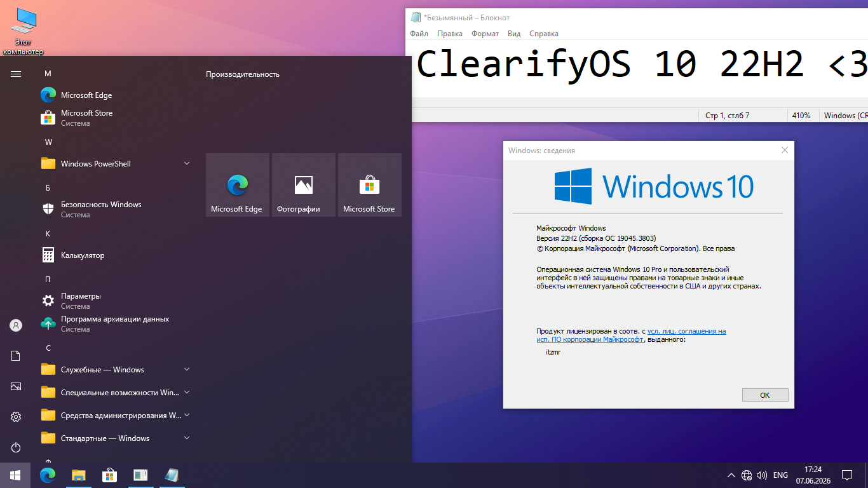Click the volume speaker icon in tray

click(762, 475)
